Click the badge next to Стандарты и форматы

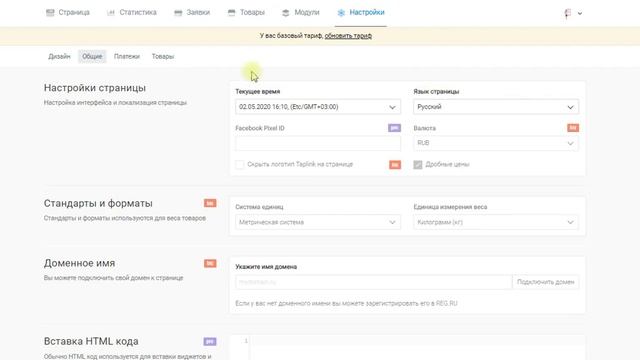pyautogui.click(x=210, y=203)
